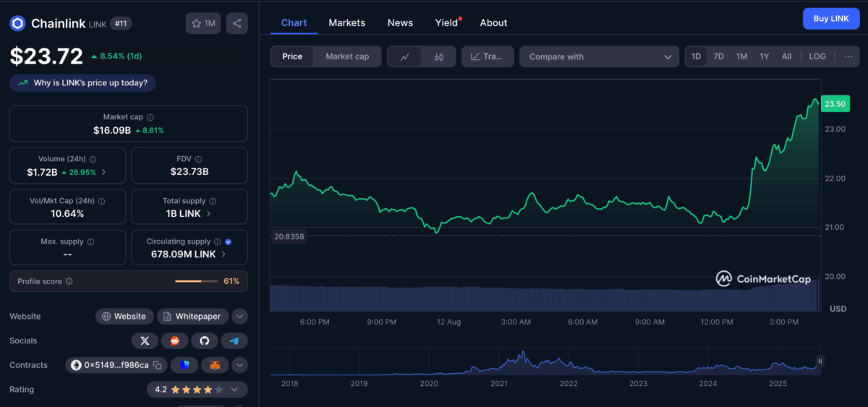Select 1Y time range
Screen dimensions: 868x407
pos(764,56)
